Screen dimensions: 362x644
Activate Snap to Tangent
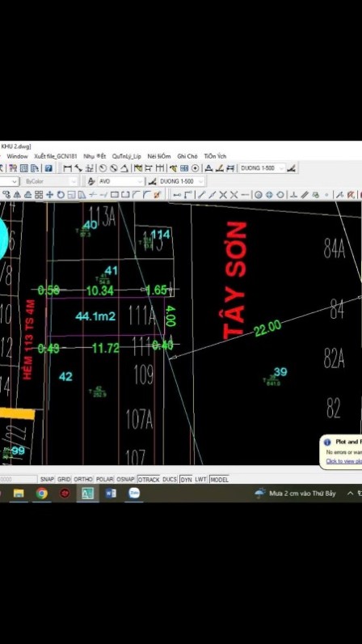[280, 194]
